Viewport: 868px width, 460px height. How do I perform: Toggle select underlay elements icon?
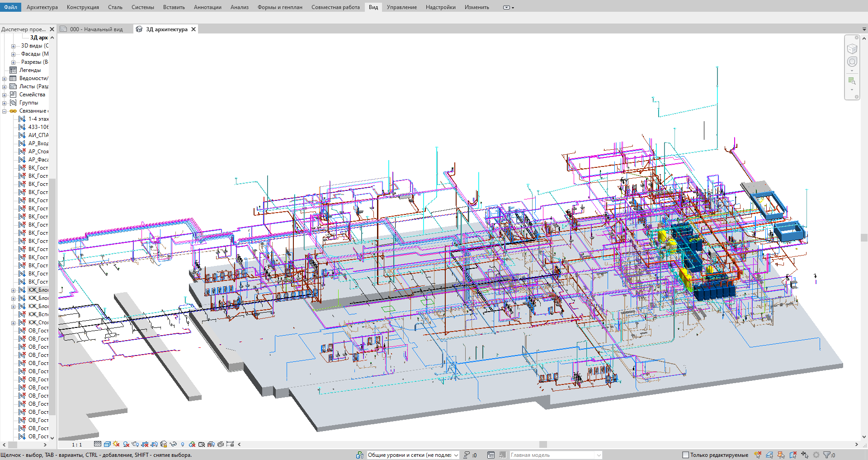coord(769,455)
